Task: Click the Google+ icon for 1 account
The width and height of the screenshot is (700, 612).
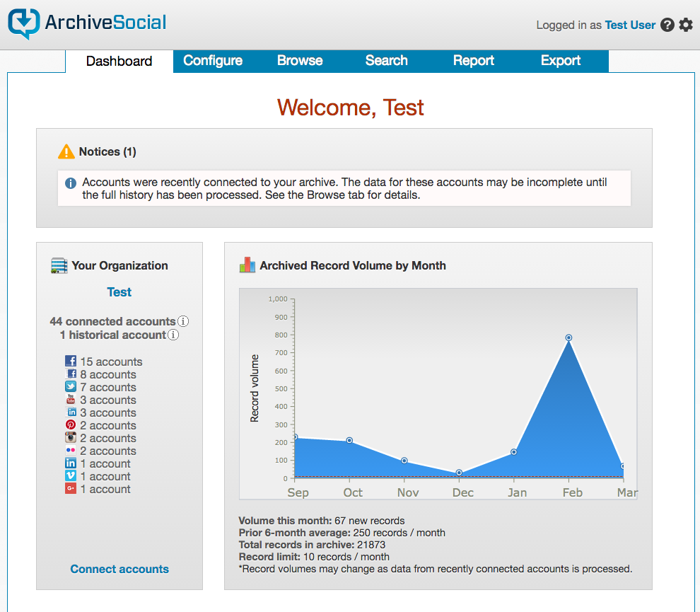Action: pos(71,488)
